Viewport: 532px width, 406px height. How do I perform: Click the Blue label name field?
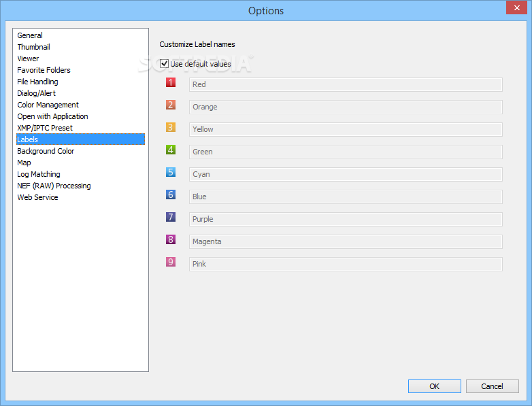point(346,197)
